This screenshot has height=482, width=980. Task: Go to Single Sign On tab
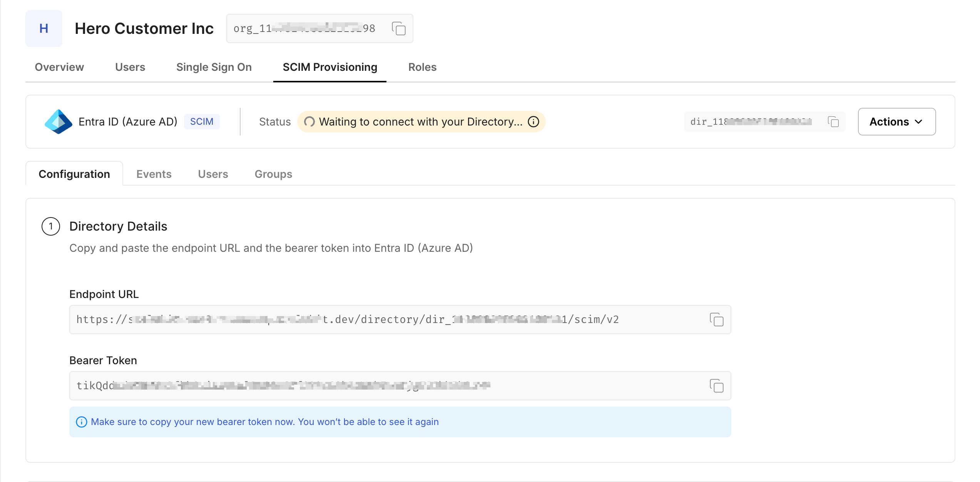pyautogui.click(x=214, y=67)
